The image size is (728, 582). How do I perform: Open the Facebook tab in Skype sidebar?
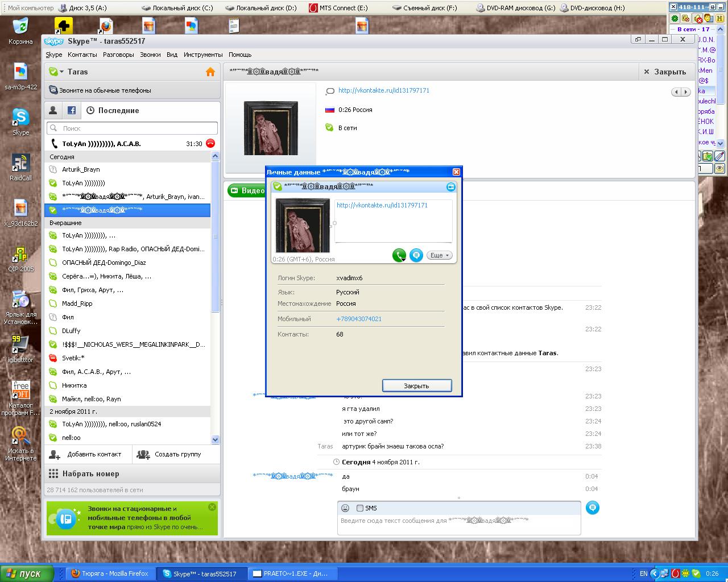pyautogui.click(x=72, y=110)
